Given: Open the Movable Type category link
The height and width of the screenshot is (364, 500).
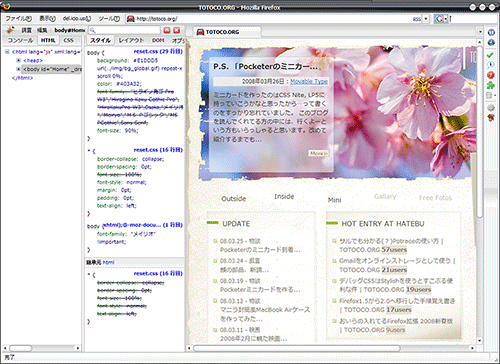Looking at the screenshot, I should 309,81.
